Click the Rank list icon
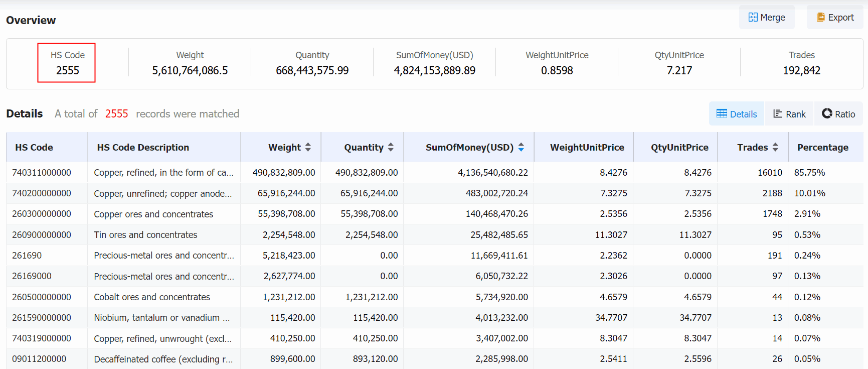This screenshot has width=868, height=369. pos(778,113)
